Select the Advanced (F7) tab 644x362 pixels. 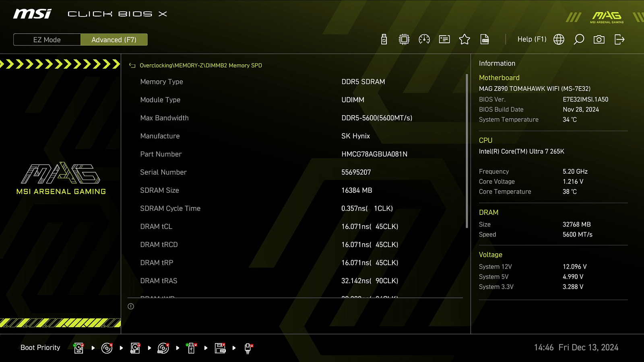pyautogui.click(x=114, y=39)
